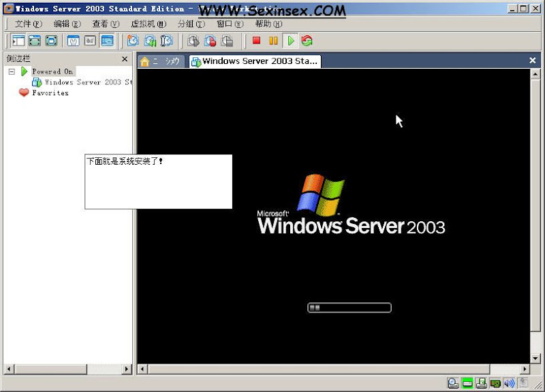Screen dimensions: 545x392
Task: Reset the virtual machine with red-green arrows icon
Action: (307, 41)
